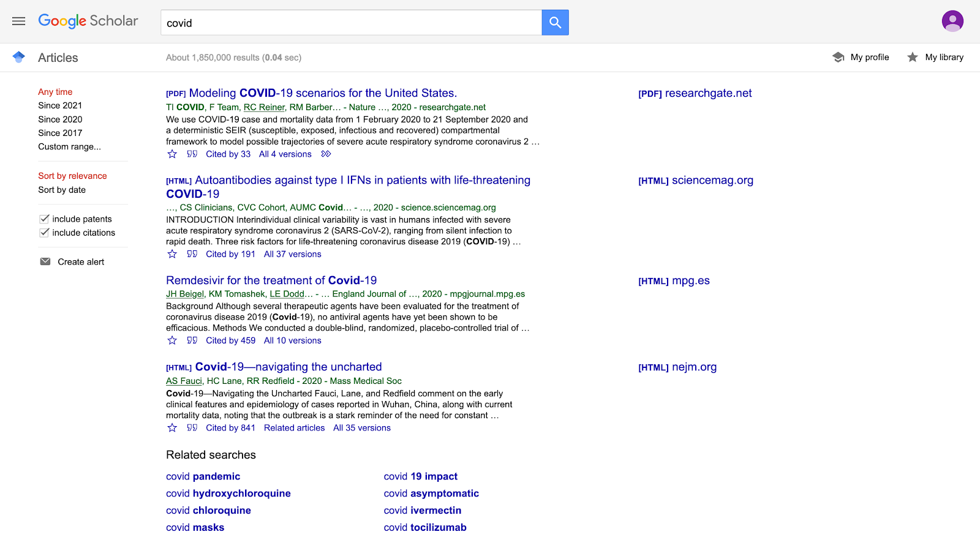The height and width of the screenshot is (540, 980).
Task: Cite the Autoantibodies against type I IFNs article
Action: [x=192, y=254]
